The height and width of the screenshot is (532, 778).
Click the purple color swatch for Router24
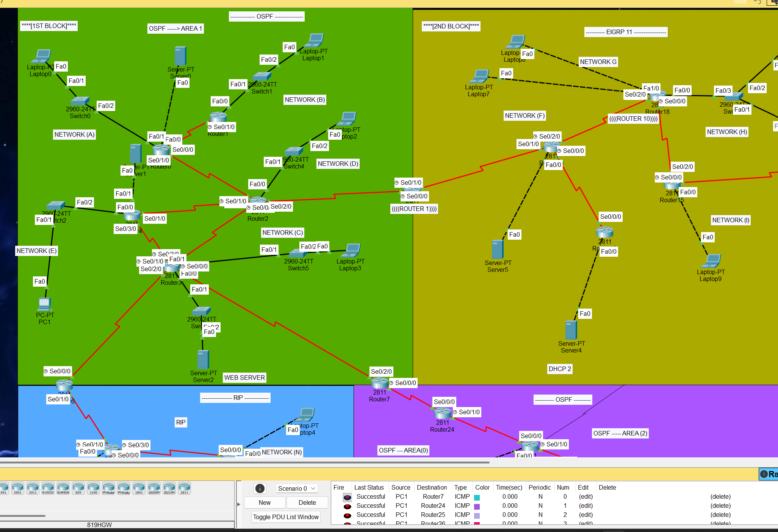coord(477,506)
